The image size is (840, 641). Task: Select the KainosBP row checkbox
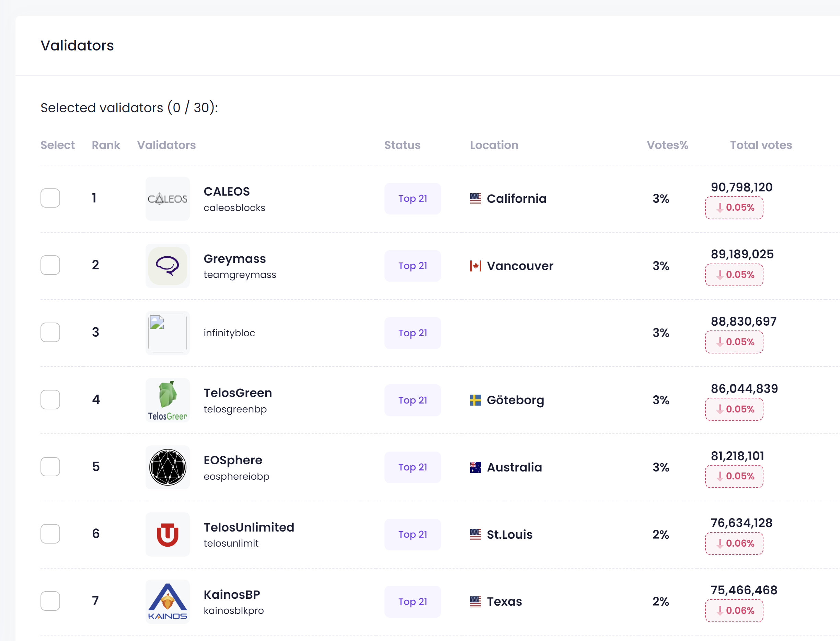[50, 601]
